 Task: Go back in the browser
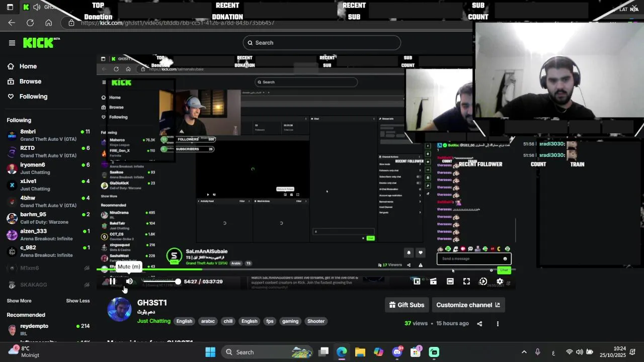pos(12,23)
